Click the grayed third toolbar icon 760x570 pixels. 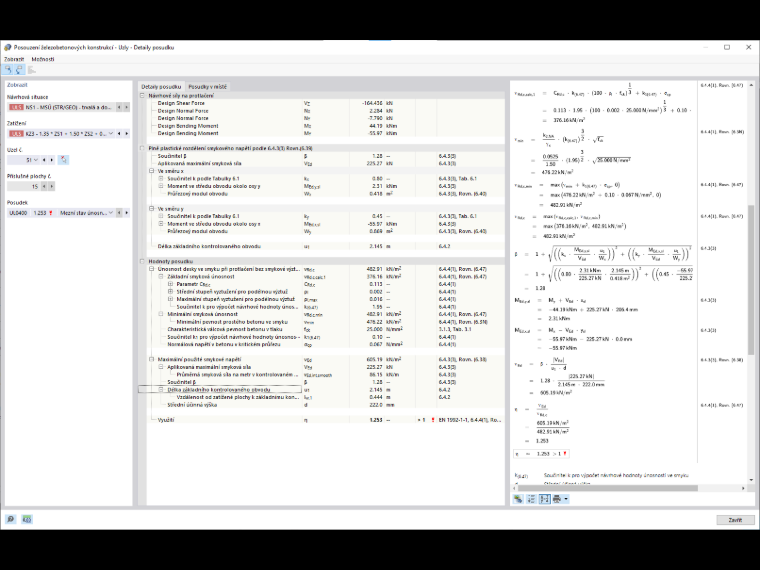[x=32, y=70]
